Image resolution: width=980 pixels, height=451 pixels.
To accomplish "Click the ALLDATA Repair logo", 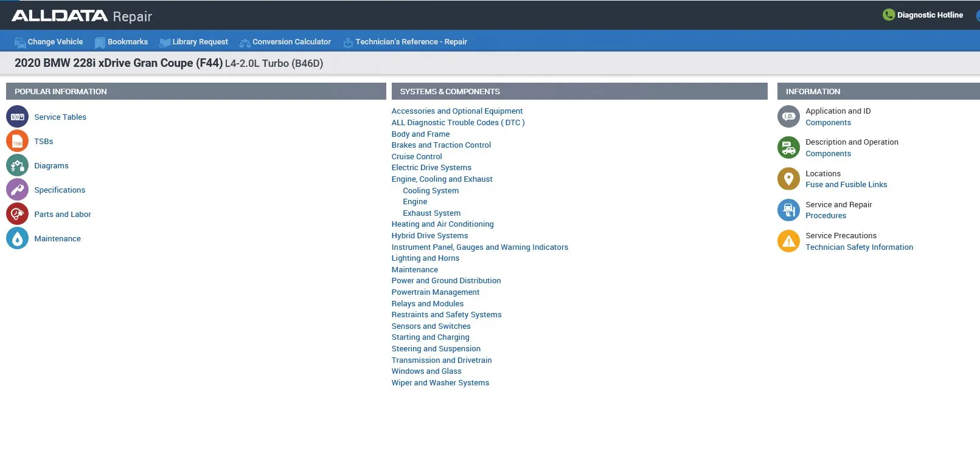I will [82, 16].
